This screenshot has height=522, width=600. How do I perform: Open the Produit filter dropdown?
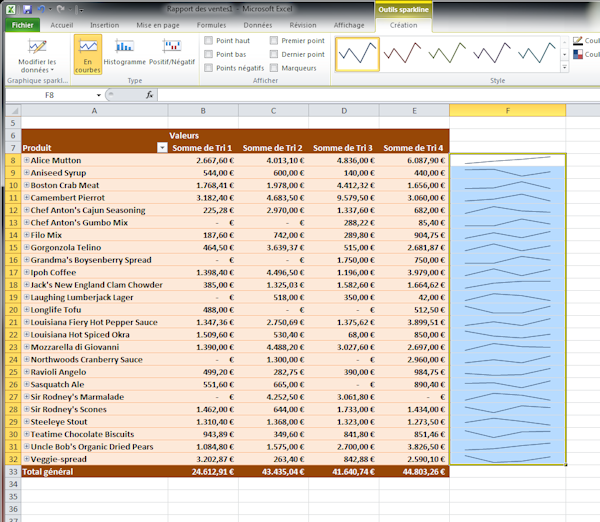click(163, 147)
